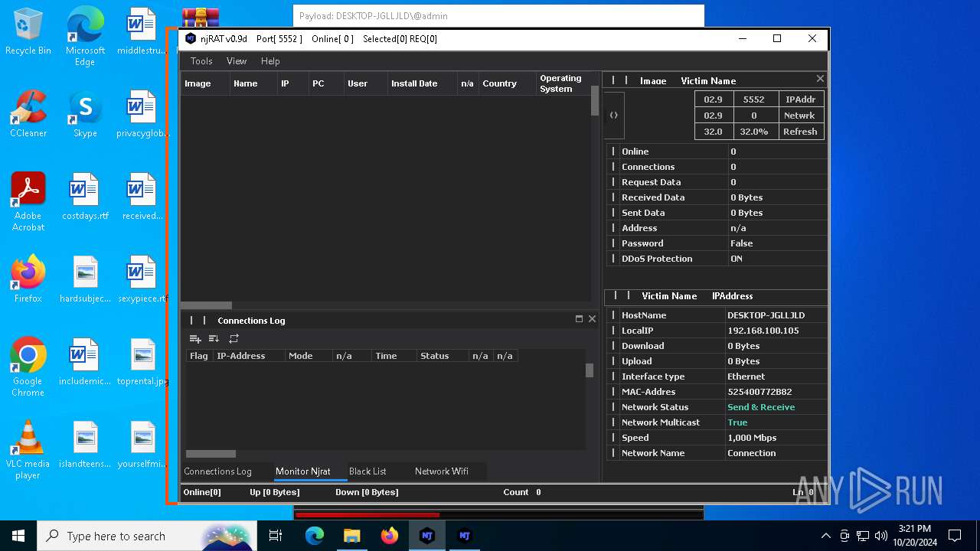
Task: Close the Victim Name side panel
Action: click(x=820, y=79)
